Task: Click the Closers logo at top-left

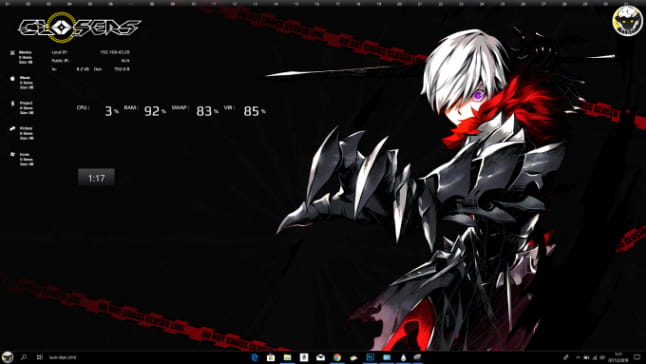Action: (x=79, y=27)
